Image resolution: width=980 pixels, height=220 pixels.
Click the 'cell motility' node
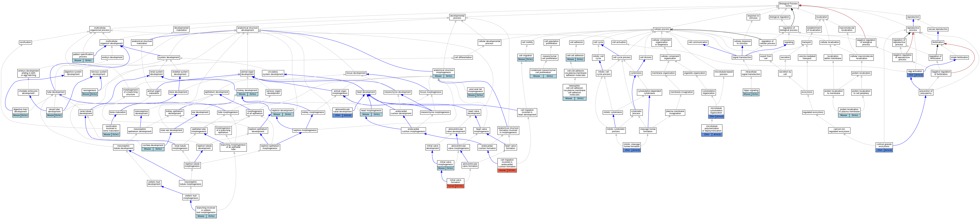pos(527,42)
